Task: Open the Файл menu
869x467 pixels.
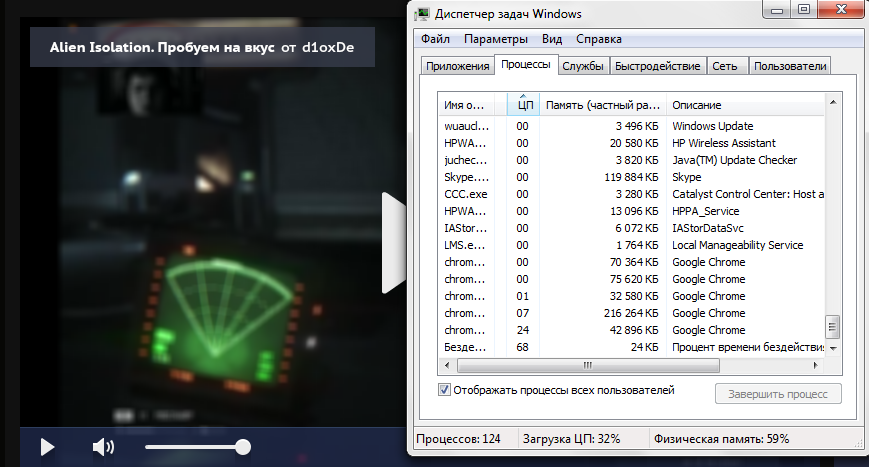Action: tap(435, 39)
